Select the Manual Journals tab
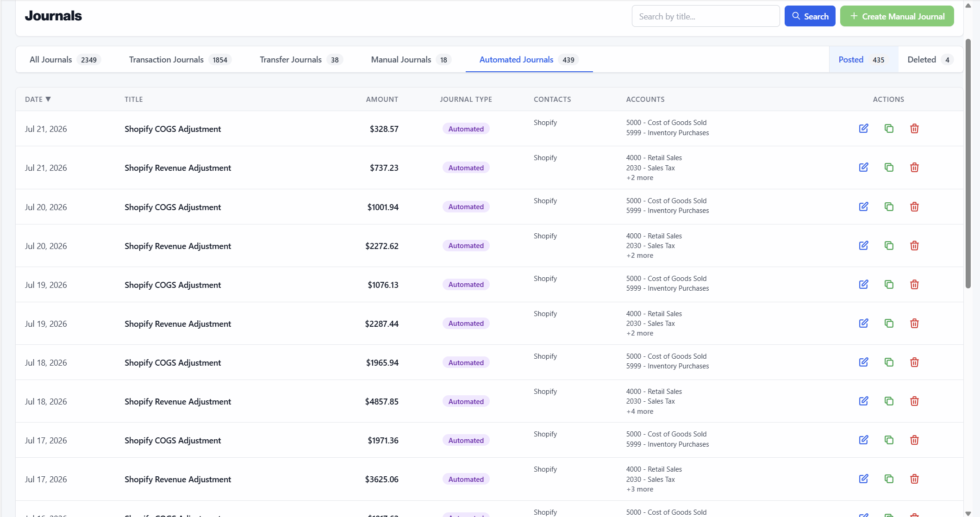Image resolution: width=980 pixels, height=517 pixels. pos(411,60)
